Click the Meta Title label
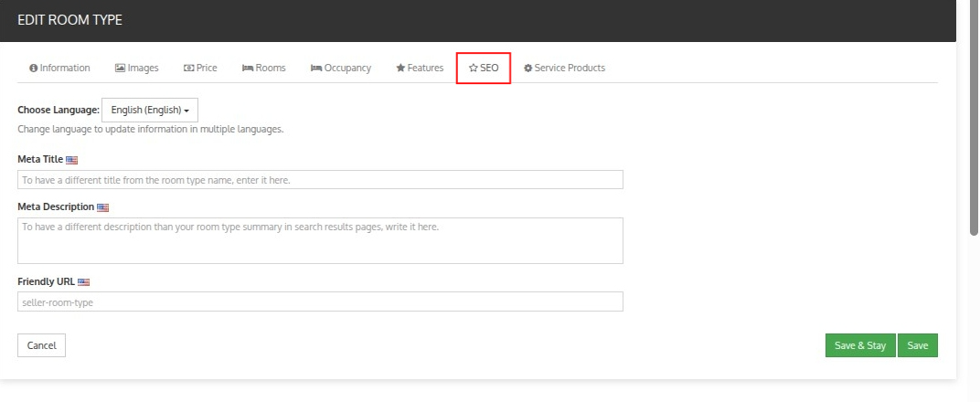980x402 pixels. coord(40,160)
